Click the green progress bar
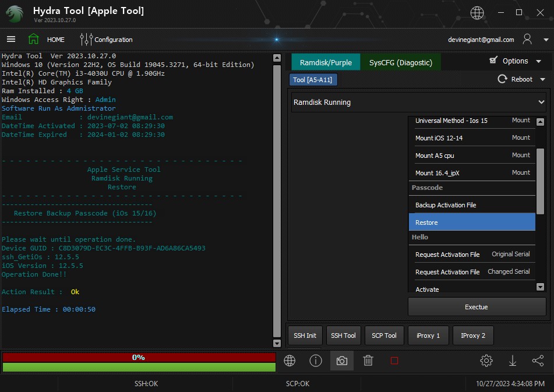Screen dimensions: 554x392 [139, 368]
